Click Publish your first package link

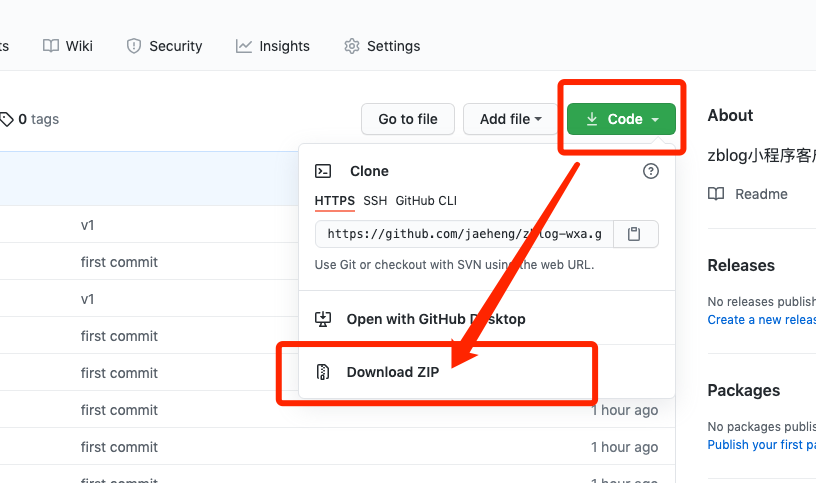coord(761,444)
